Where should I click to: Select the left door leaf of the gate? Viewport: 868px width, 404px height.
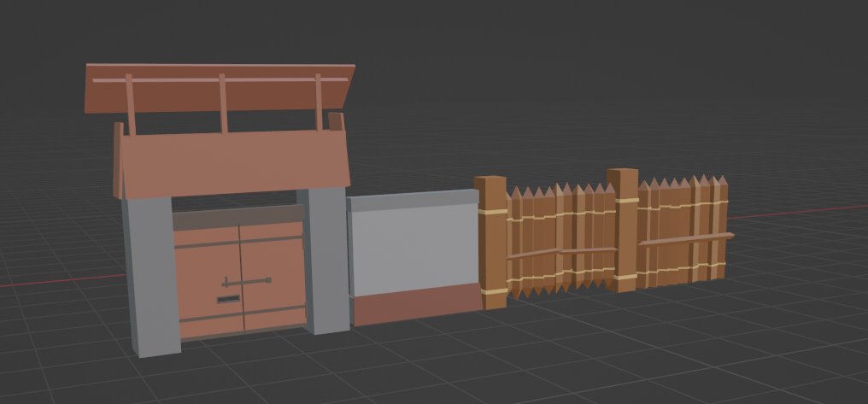pyautogui.click(x=208, y=282)
